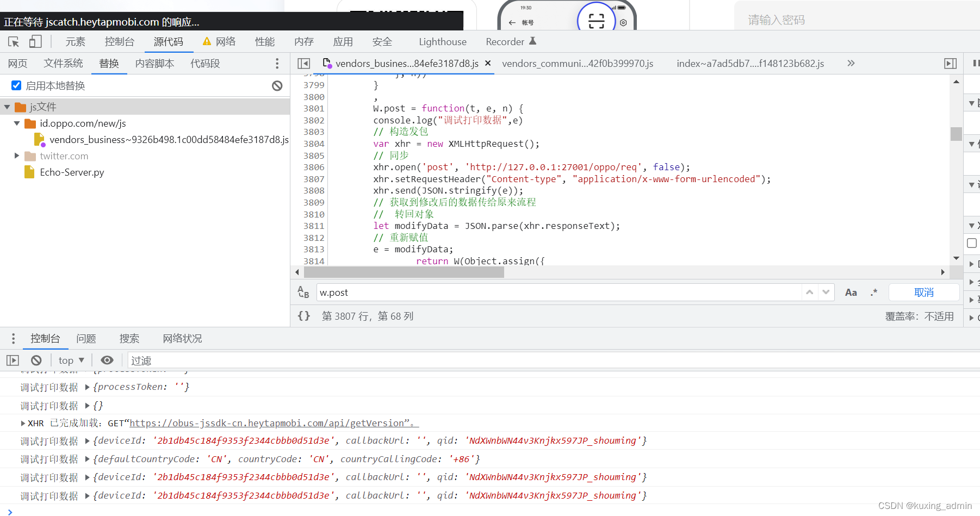
Task: Toggle the navigator sidebar icon
Action: 304,64
